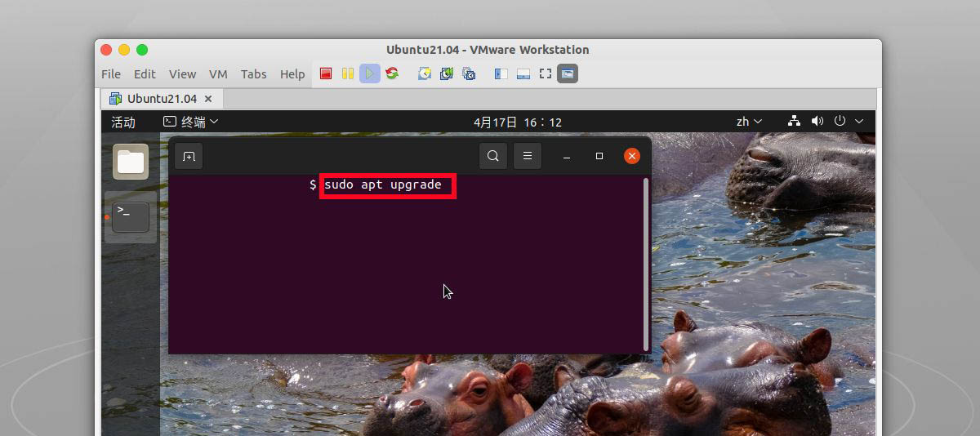
Task: Open the Help menu
Action: coord(292,73)
